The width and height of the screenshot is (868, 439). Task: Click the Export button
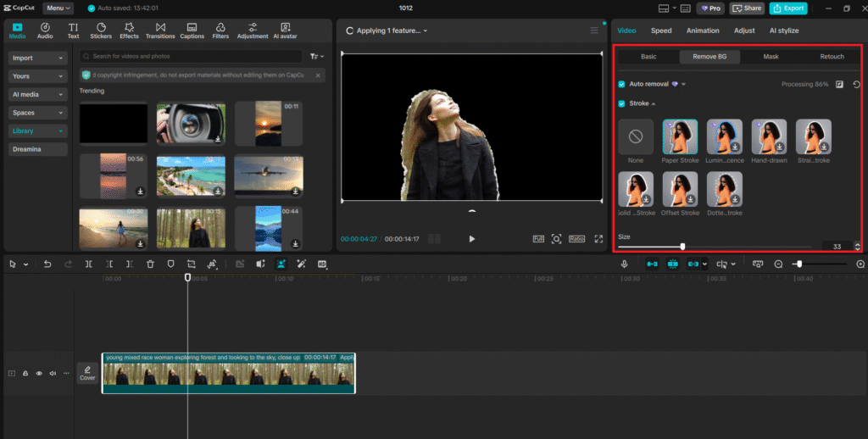(x=788, y=8)
